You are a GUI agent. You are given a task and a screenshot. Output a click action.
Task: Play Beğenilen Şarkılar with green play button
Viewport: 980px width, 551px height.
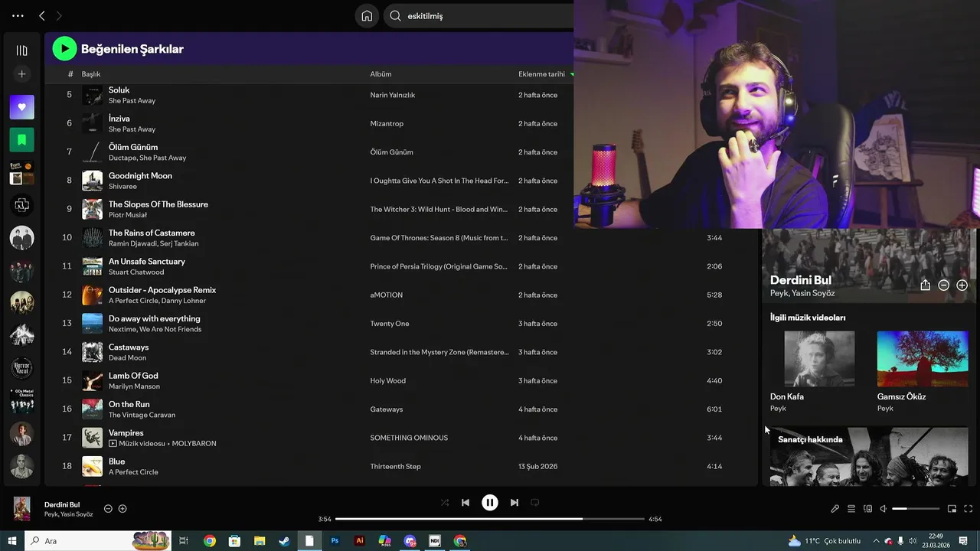[64, 49]
